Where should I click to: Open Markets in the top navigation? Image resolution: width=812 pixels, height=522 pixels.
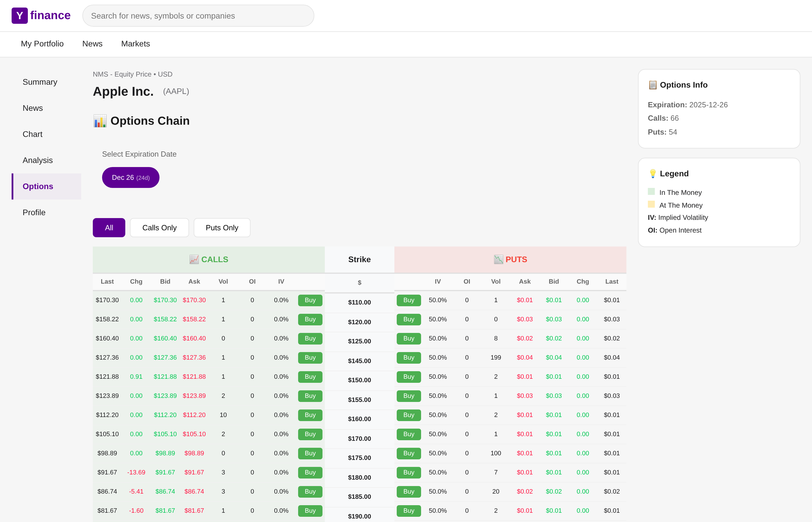tap(135, 44)
